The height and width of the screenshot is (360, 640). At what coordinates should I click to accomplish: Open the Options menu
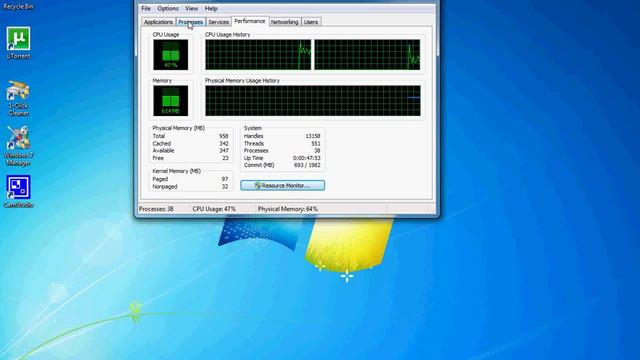168,9
